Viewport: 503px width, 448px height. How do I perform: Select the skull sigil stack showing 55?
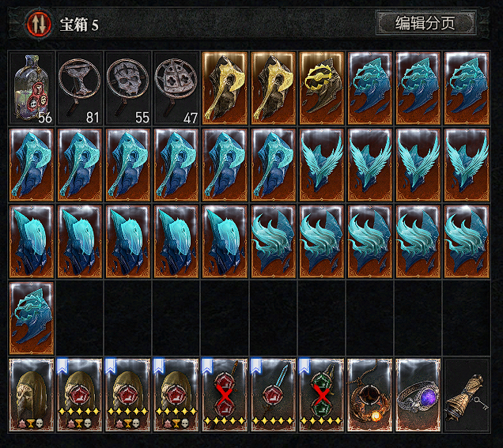coord(128,88)
